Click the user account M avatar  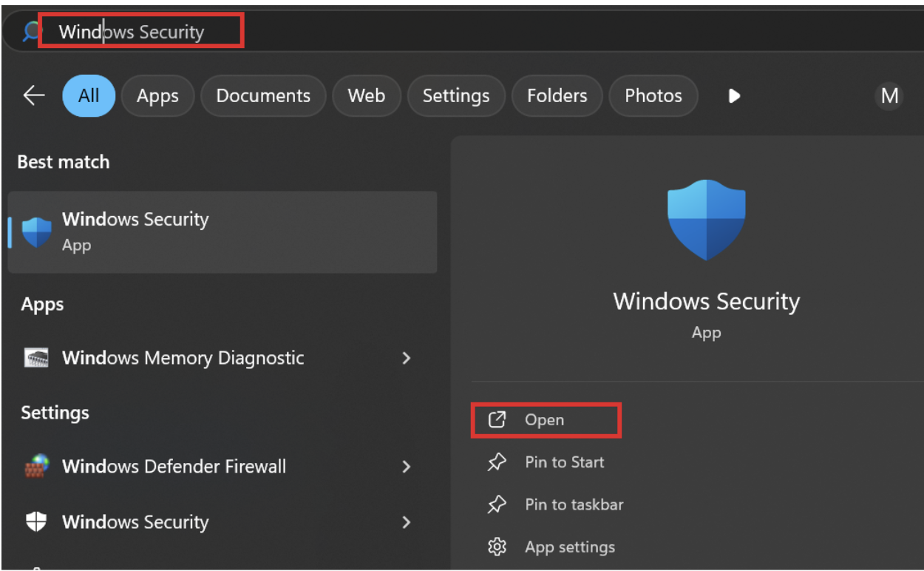click(889, 95)
